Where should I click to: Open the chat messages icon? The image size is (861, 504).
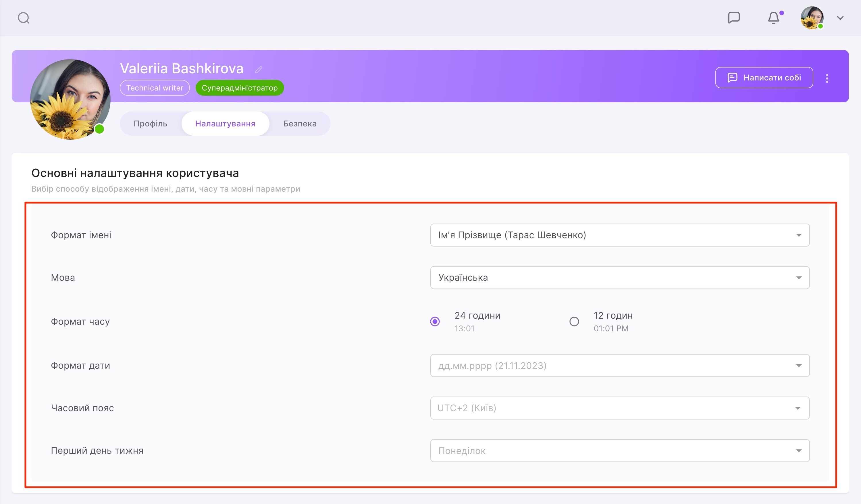click(733, 18)
